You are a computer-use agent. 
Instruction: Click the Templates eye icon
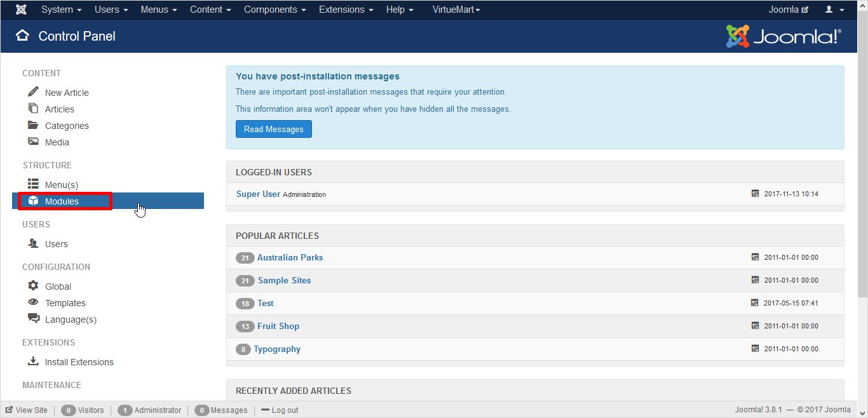pyautogui.click(x=33, y=302)
